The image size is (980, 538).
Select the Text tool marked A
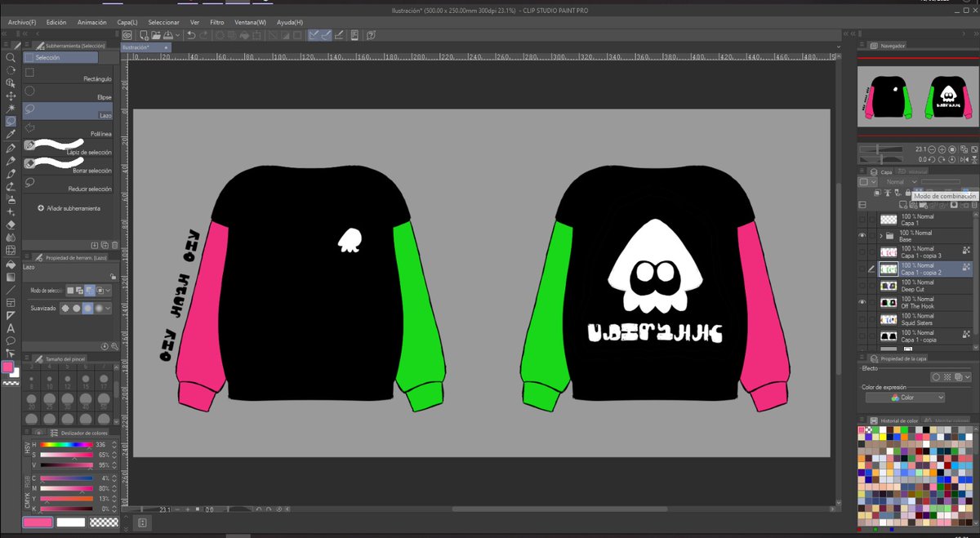click(x=11, y=327)
